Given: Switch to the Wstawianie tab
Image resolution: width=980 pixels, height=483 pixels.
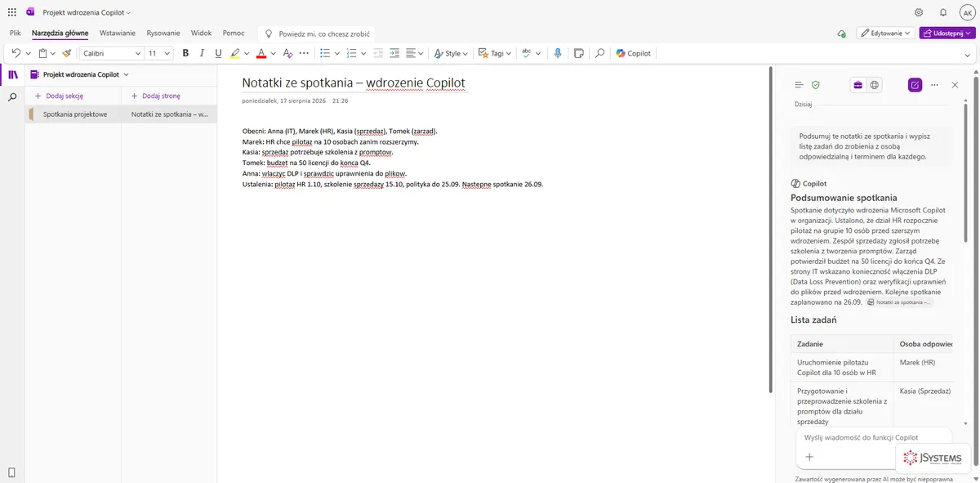Looking at the screenshot, I should coord(118,34).
